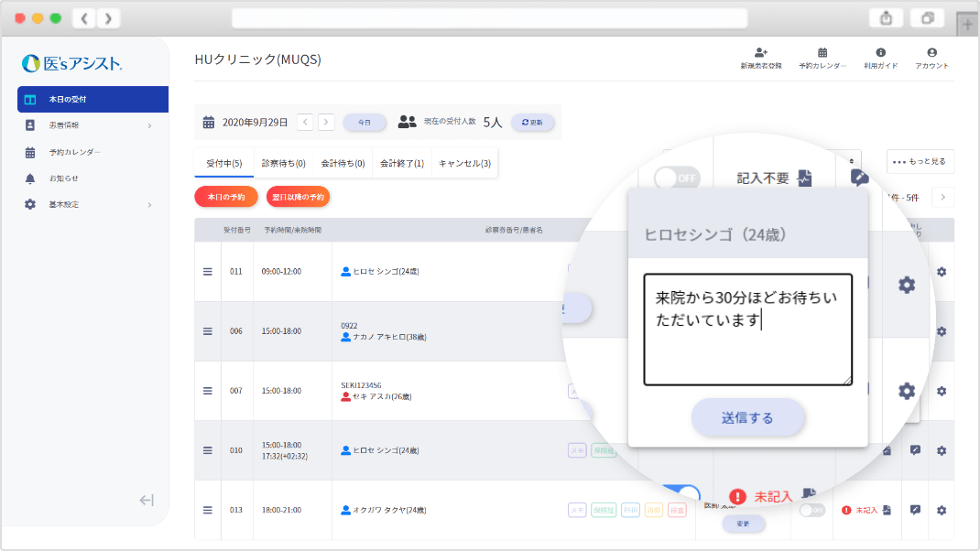This screenshot has width=980, height=551.
Task: Toggle small OFF switch in row 013
Action: coord(811,510)
